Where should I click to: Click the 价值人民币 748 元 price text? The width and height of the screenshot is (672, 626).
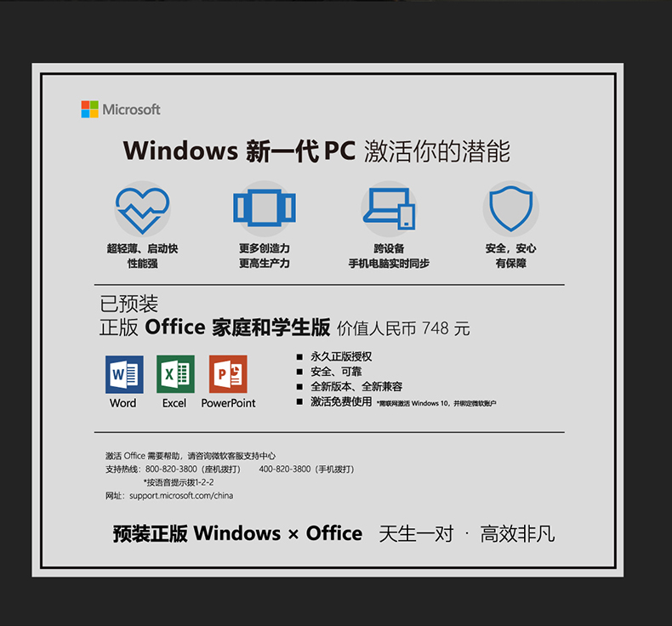coord(403,328)
